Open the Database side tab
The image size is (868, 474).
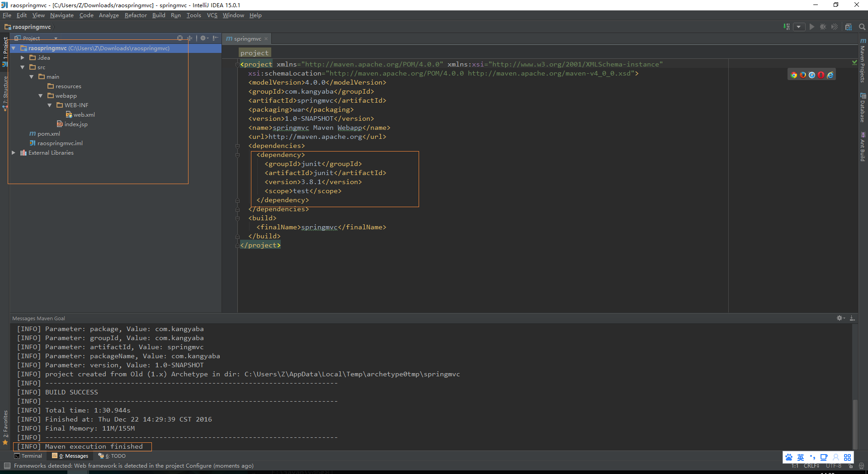pyautogui.click(x=863, y=108)
